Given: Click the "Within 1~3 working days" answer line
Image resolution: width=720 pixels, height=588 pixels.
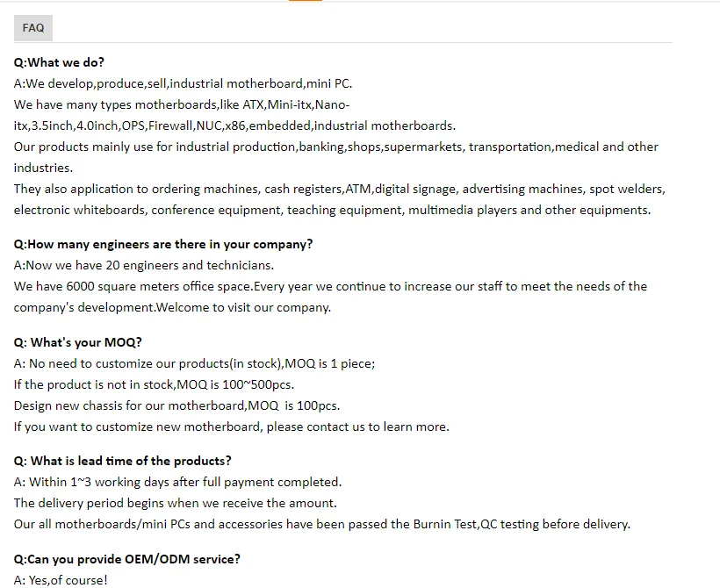Looking at the screenshot, I should point(177,482).
